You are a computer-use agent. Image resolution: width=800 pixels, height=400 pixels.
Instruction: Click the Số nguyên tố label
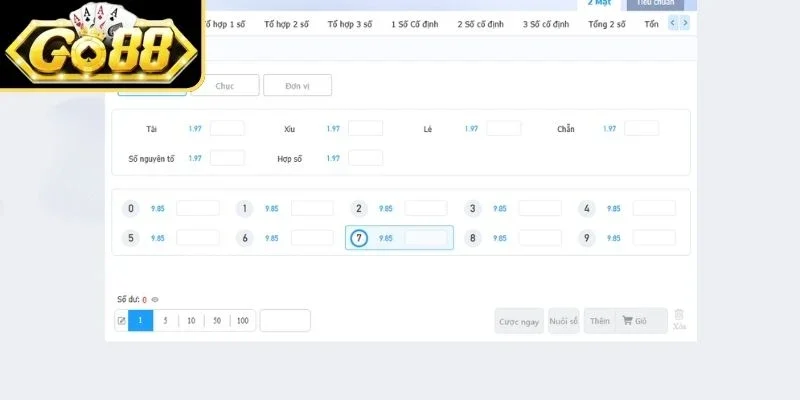pyautogui.click(x=151, y=159)
